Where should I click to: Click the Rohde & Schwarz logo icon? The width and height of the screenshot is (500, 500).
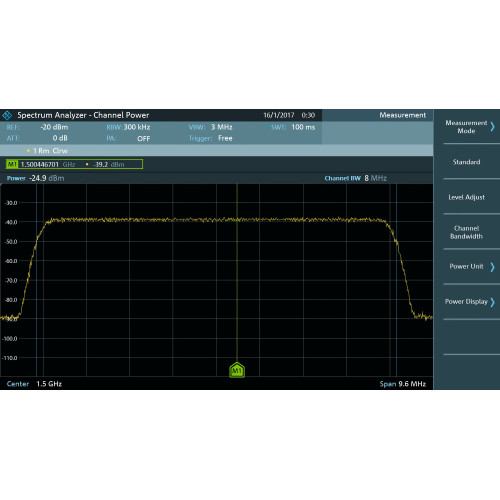click(7, 115)
